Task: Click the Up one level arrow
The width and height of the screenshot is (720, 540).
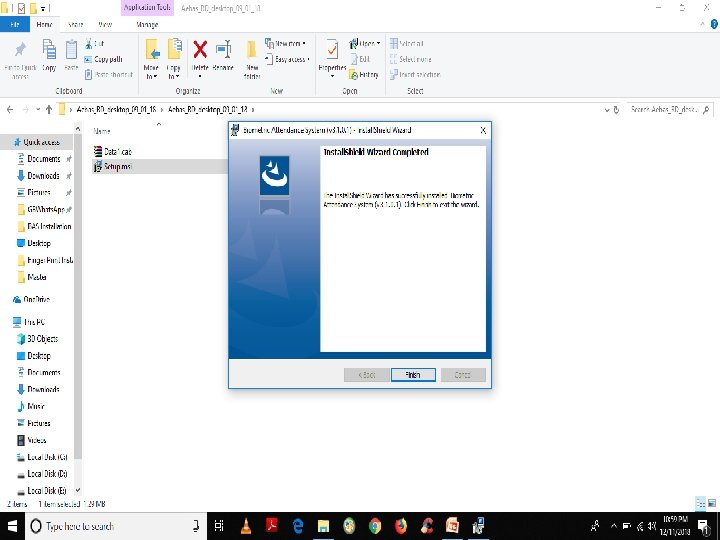Action: click(x=49, y=110)
